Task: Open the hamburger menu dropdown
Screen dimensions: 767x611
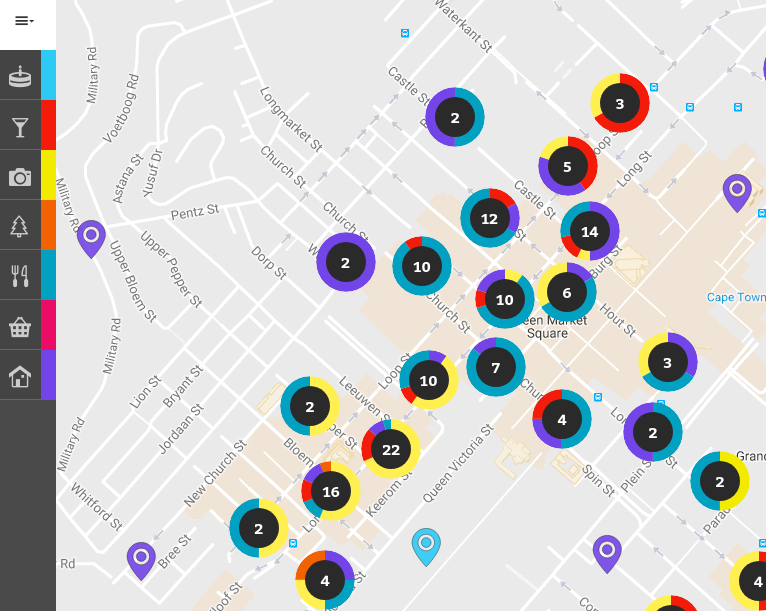Action: click(x=24, y=21)
